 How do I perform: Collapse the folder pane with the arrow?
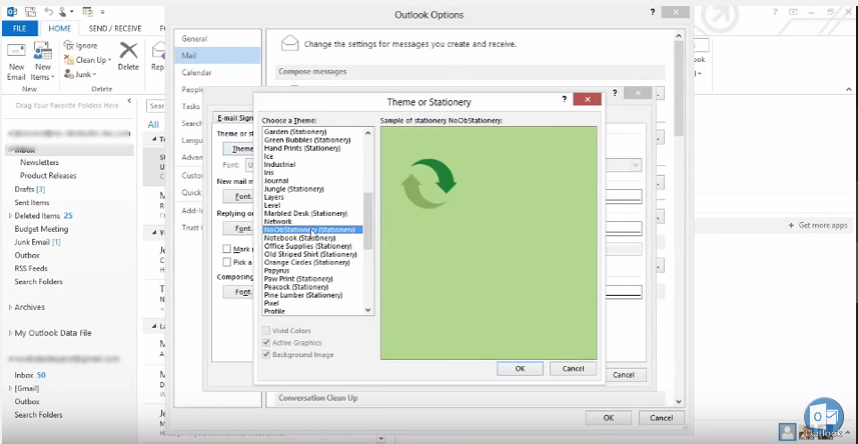click(x=129, y=101)
